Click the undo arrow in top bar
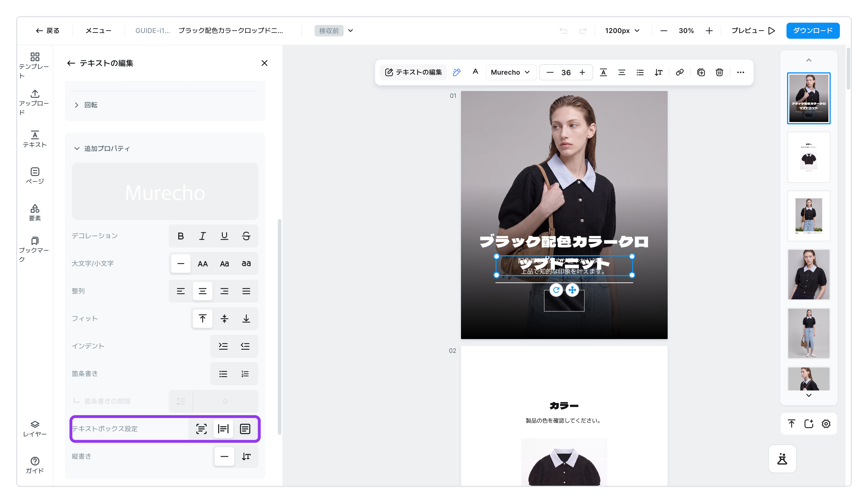 tap(563, 31)
